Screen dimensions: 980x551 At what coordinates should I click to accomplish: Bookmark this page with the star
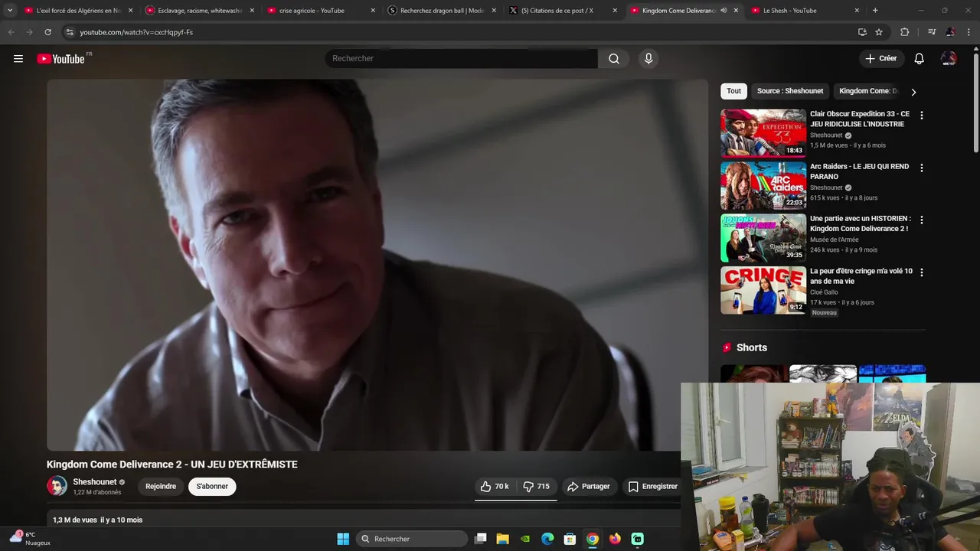(879, 32)
